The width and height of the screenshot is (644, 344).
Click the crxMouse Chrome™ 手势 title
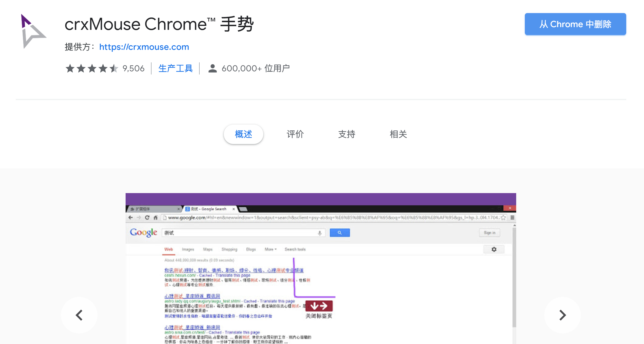tap(159, 24)
